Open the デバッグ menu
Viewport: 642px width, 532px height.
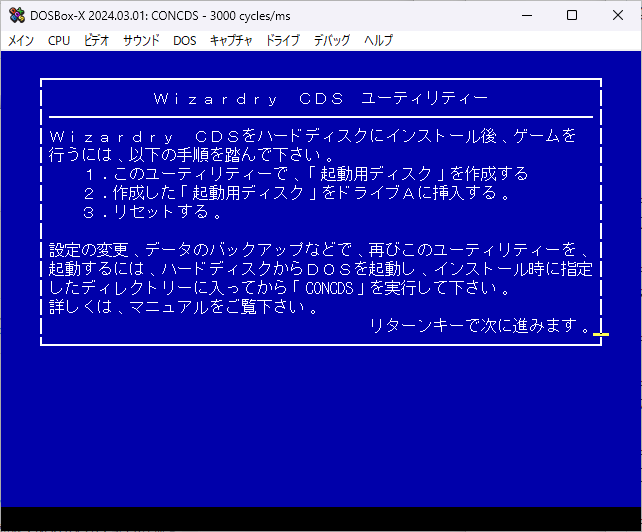click(332, 41)
